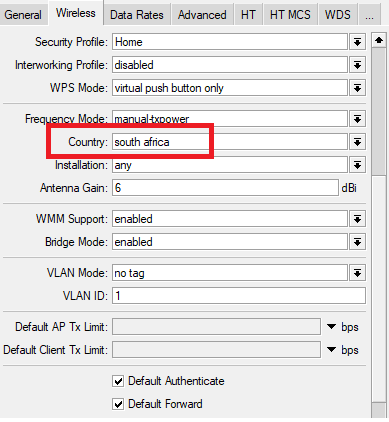Open the HT MCS tab
The width and height of the screenshot is (389, 422).
pyautogui.click(x=290, y=14)
